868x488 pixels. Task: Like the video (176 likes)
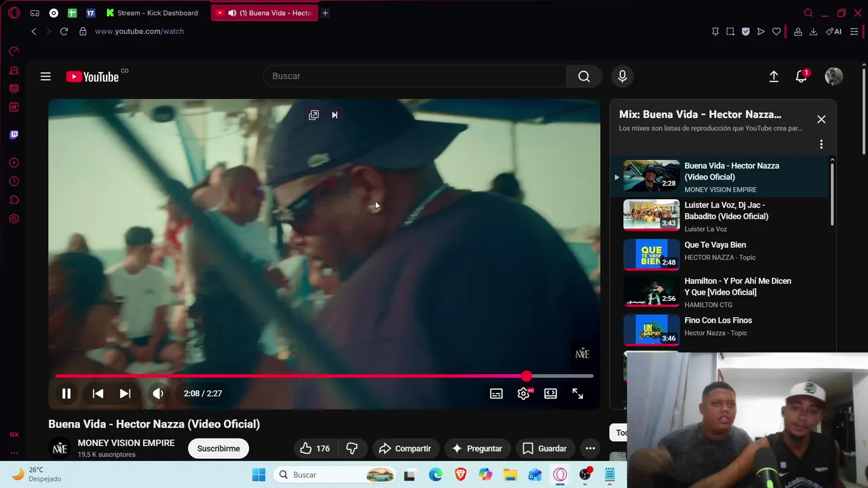tap(315, 449)
